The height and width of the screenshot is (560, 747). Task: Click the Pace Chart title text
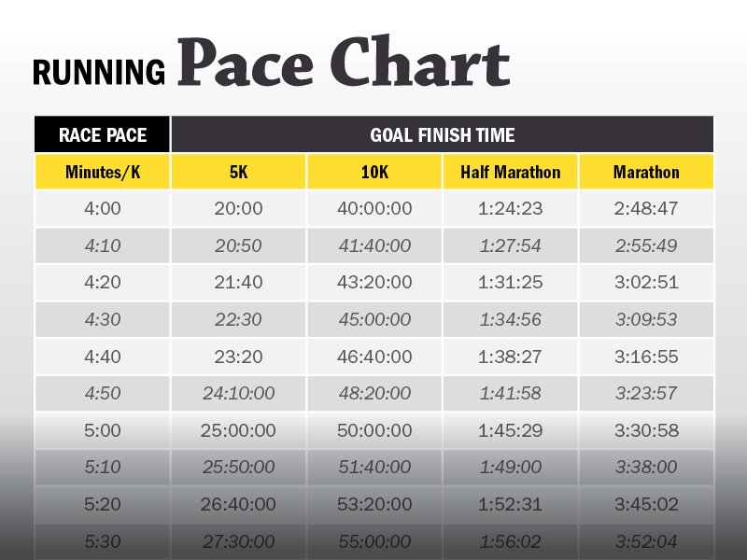point(343,65)
